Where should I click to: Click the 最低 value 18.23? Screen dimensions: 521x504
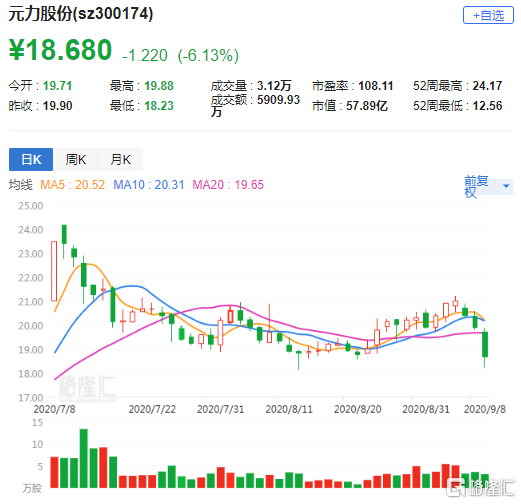tap(159, 106)
